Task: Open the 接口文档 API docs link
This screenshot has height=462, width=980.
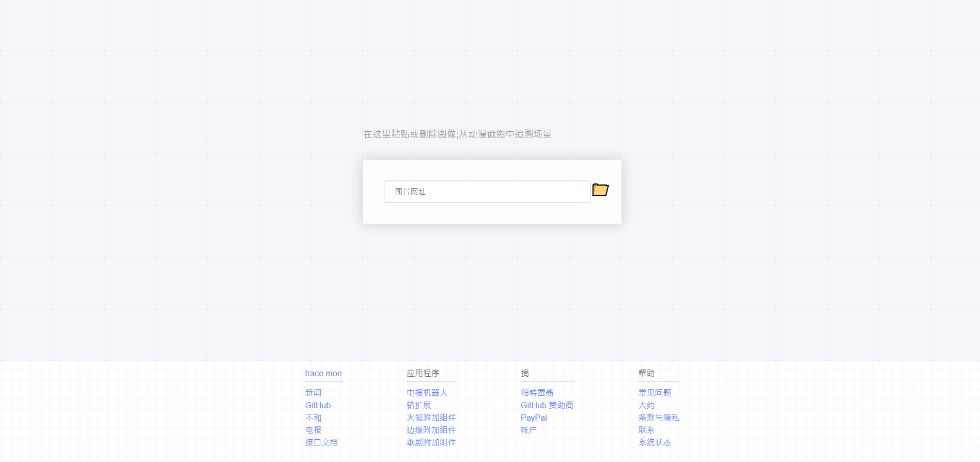Action: (321, 442)
